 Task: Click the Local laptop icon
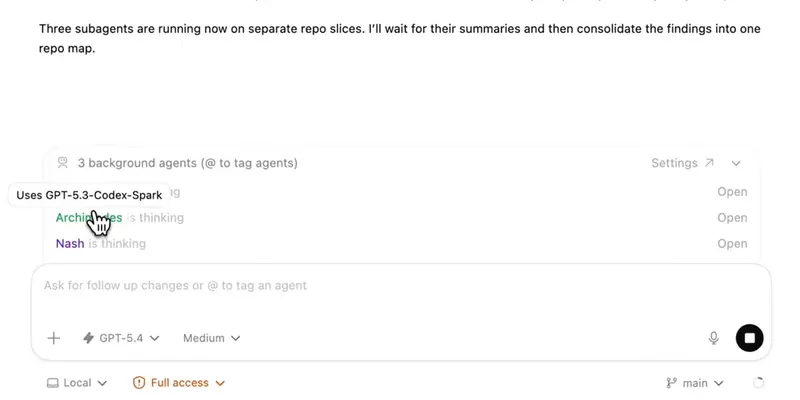click(x=52, y=383)
